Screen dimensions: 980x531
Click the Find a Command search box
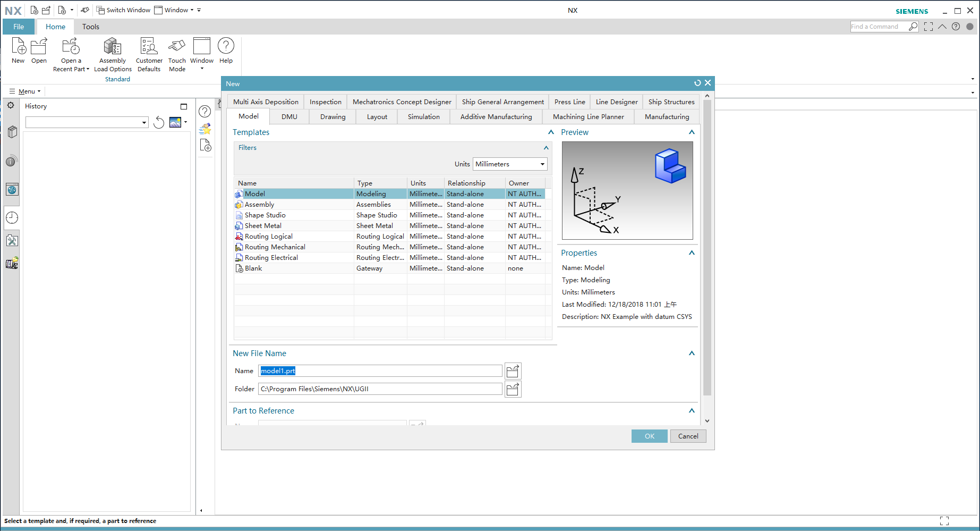[x=879, y=27]
